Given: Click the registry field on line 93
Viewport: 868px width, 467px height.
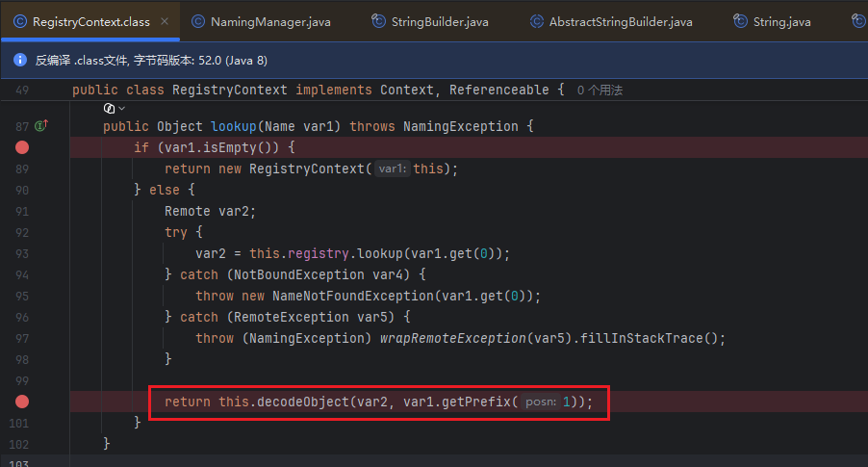Looking at the screenshot, I should click(x=319, y=253).
